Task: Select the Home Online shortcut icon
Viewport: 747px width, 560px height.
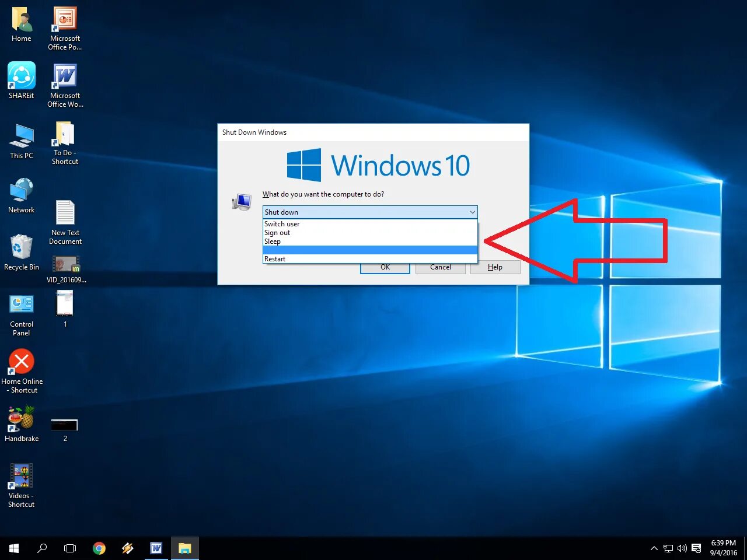Action: click(22, 372)
